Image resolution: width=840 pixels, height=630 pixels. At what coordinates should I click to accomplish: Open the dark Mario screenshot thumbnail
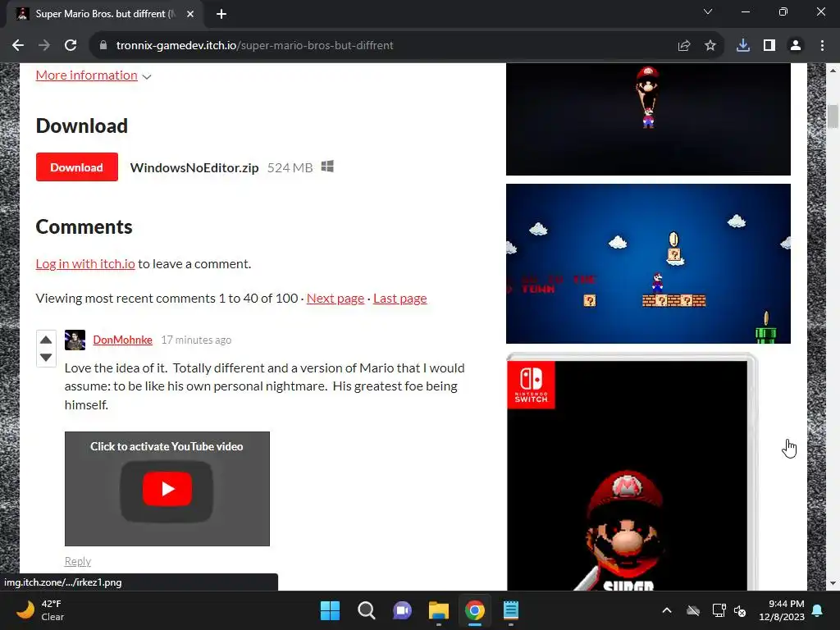point(648,119)
